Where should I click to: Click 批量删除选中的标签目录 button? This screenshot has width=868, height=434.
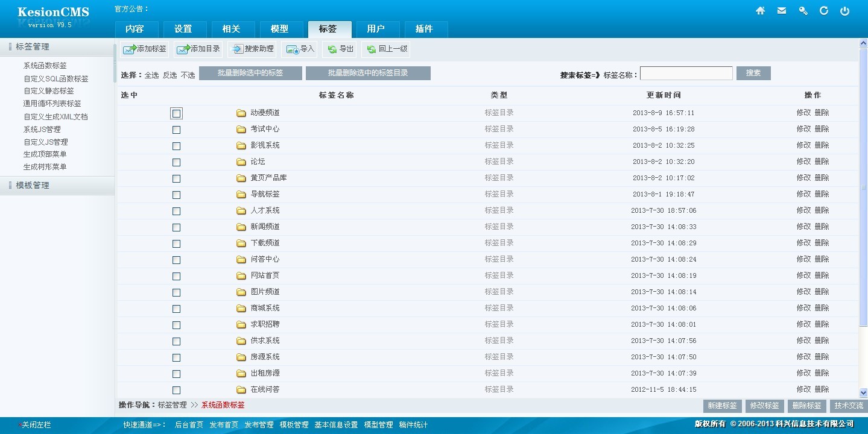(x=368, y=73)
